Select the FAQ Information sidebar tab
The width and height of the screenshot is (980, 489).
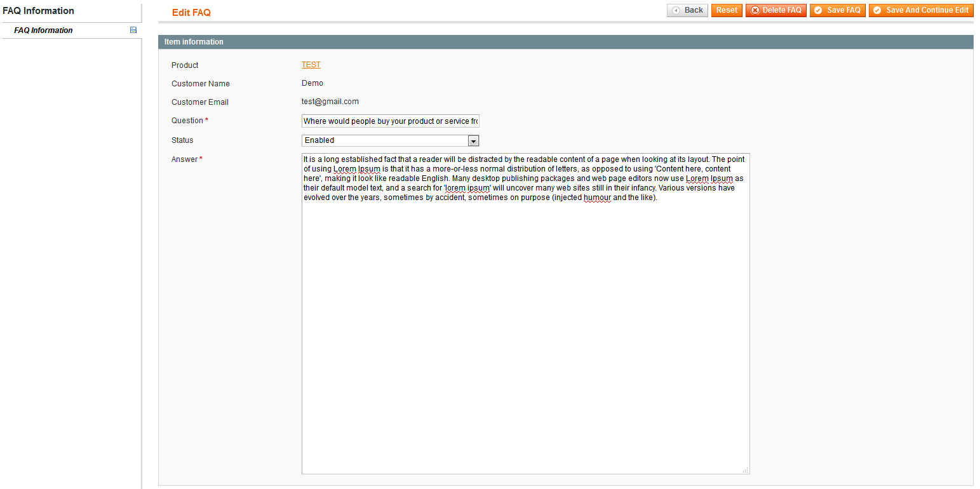pos(43,30)
